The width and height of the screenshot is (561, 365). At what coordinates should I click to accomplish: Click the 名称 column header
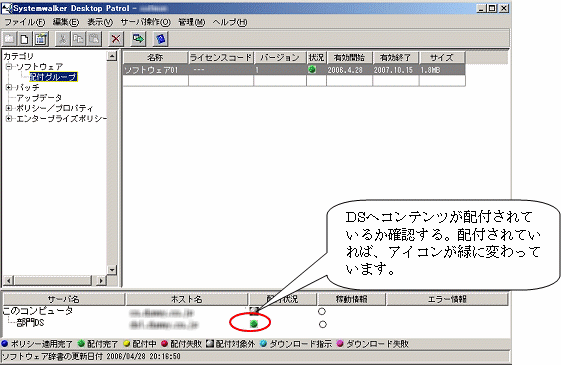[x=155, y=58]
